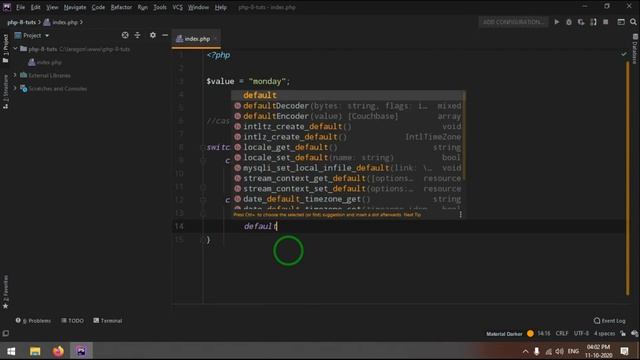Viewport: 640px width, 360px height.
Task: Open the Favorites side tool window
Action: [x=5, y=292]
